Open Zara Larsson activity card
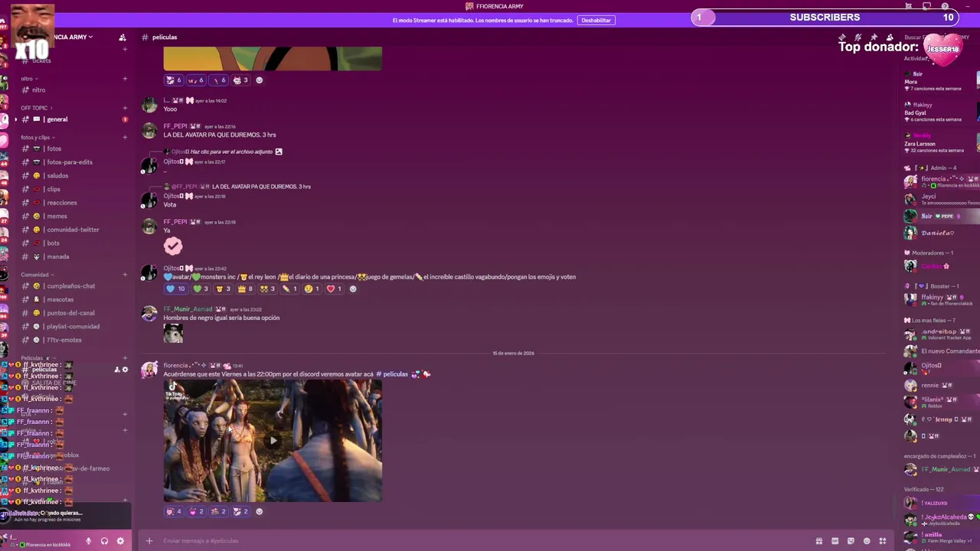The width and height of the screenshot is (980, 551). (x=941, y=142)
